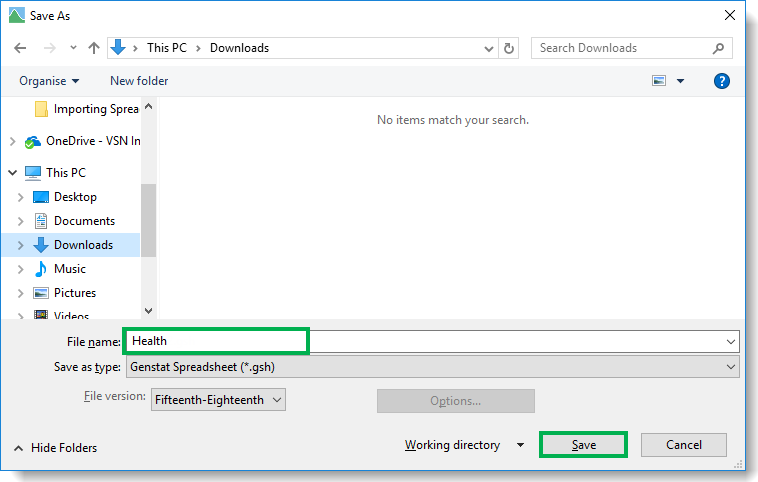Select the Pictures folder in sidebar
This screenshot has width=758, height=482.
[74, 293]
